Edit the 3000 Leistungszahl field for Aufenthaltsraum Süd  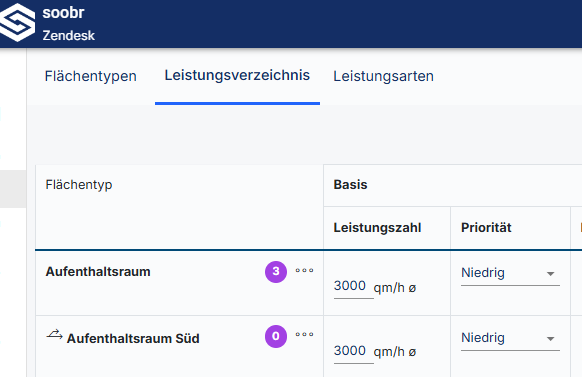pos(353,351)
